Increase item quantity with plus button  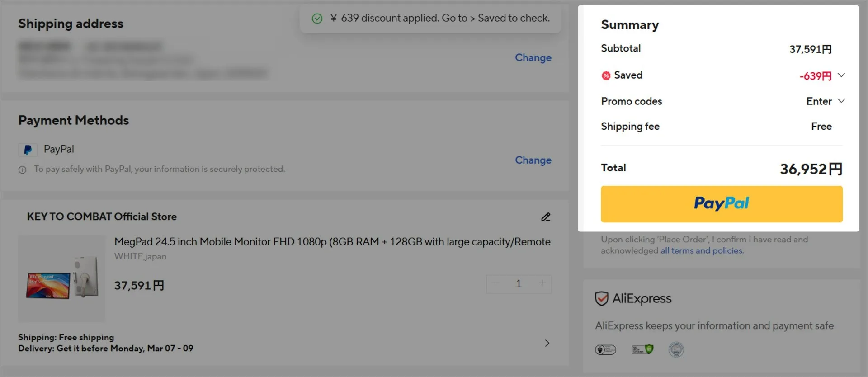click(542, 283)
